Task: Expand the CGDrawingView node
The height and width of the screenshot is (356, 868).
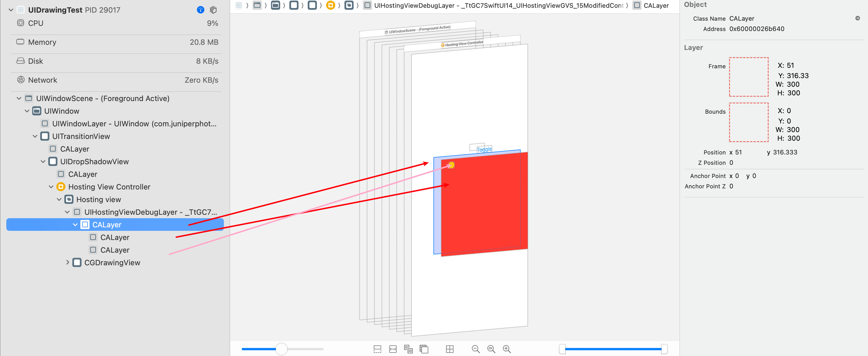Action: tap(67, 262)
